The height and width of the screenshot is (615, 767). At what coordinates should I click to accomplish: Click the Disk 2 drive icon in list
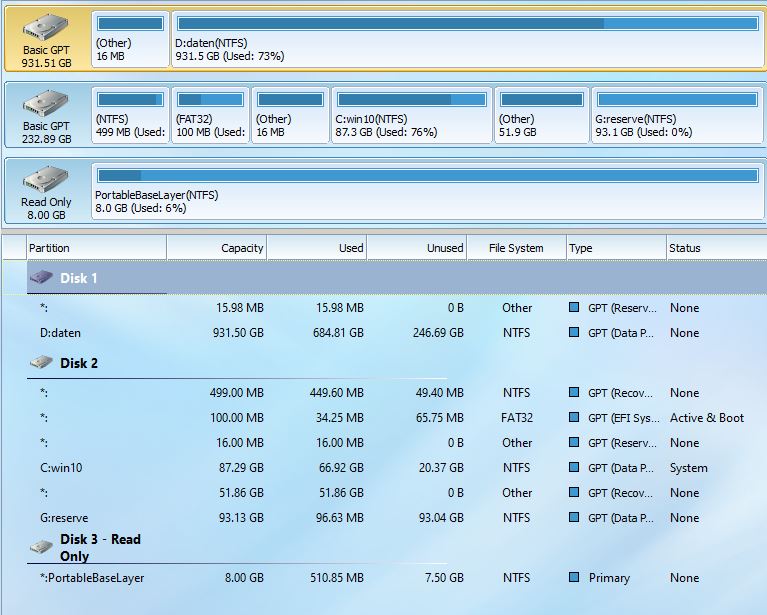tap(41, 363)
